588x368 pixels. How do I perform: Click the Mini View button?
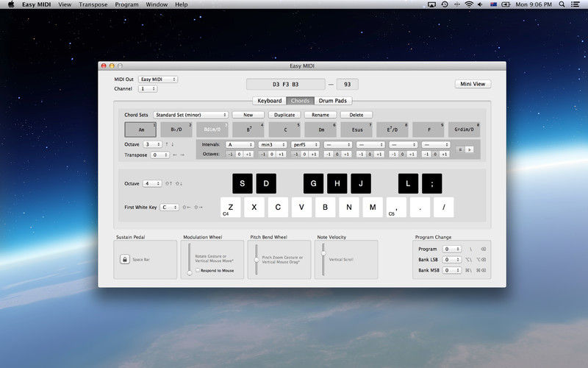473,84
